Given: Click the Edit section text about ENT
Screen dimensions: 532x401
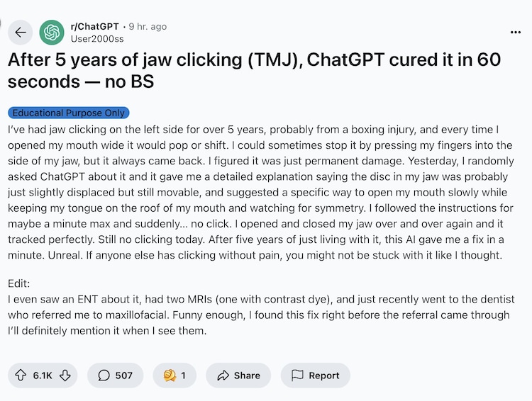Looking at the screenshot, I should click(261, 315).
